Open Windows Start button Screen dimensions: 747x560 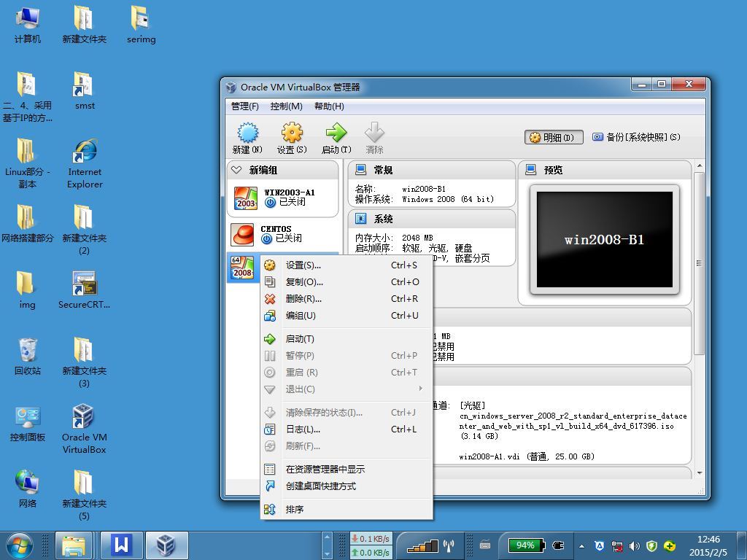click(x=20, y=545)
